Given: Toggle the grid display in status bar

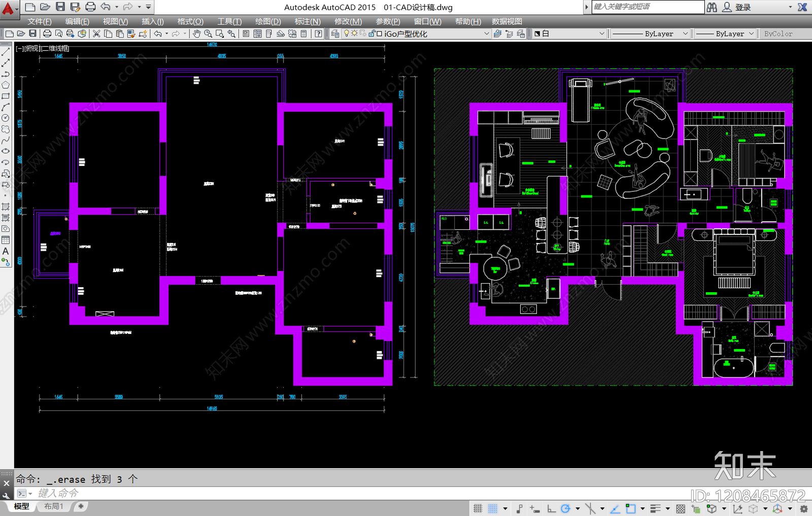Looking at the screenshot, I should click(478, 508).
